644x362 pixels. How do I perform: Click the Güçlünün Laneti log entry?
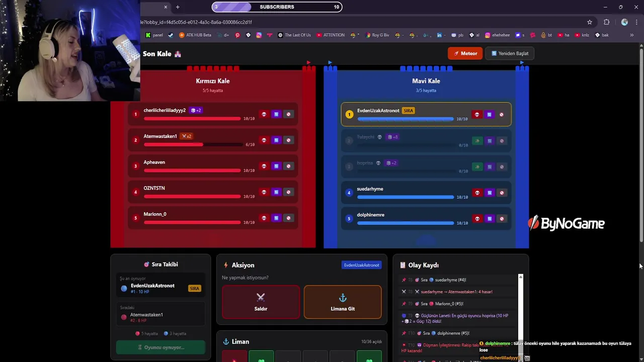[456, 318]
